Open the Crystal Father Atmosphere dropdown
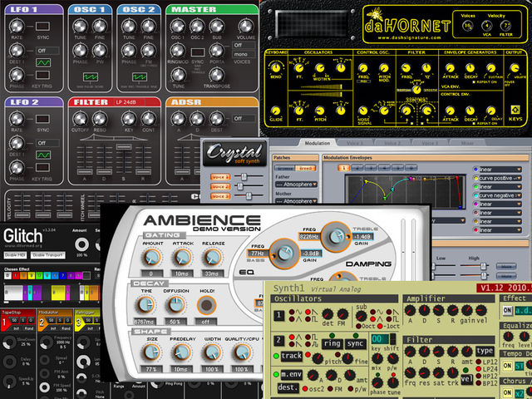 [x=297, y=185]
